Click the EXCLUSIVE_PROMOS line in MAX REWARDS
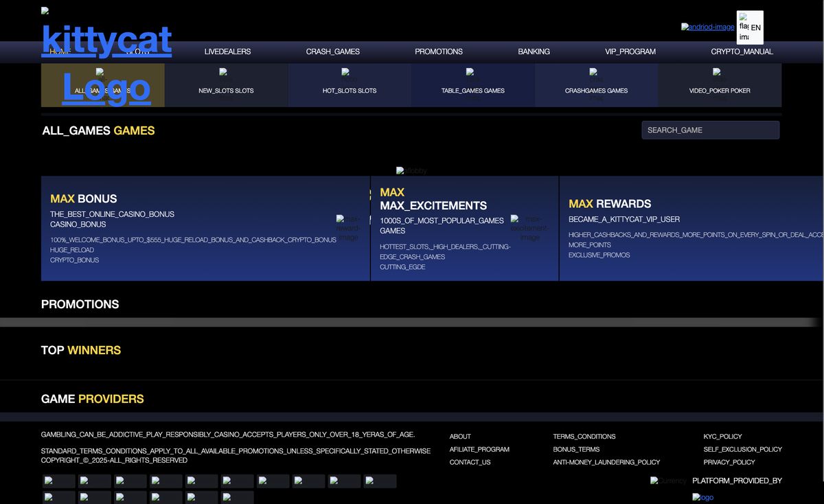 [x=599, y=255]
